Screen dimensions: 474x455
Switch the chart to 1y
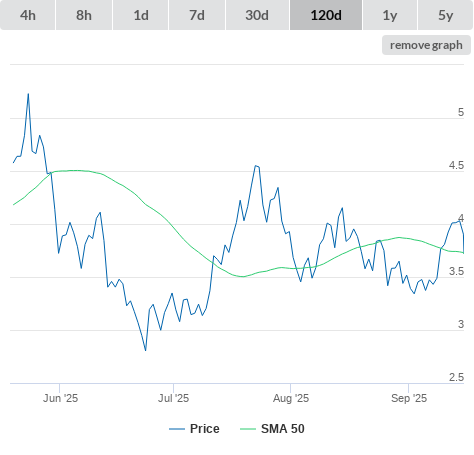[390, 15]
